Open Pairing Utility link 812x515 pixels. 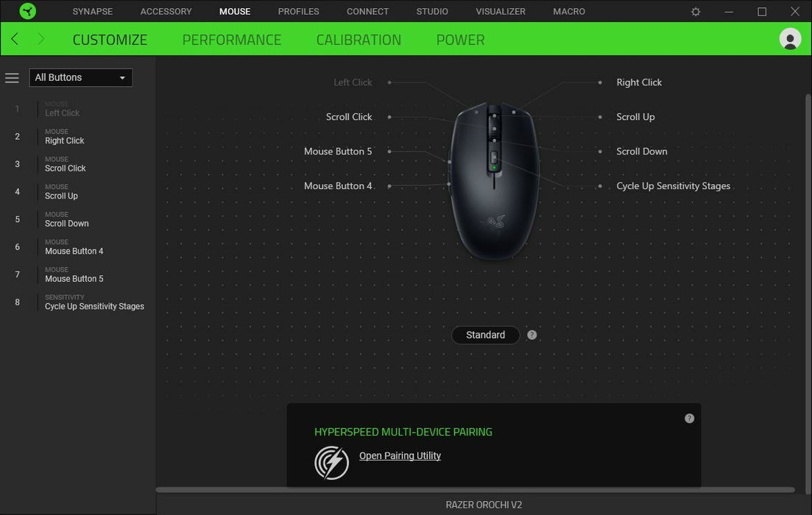click(x=400, y=455)
